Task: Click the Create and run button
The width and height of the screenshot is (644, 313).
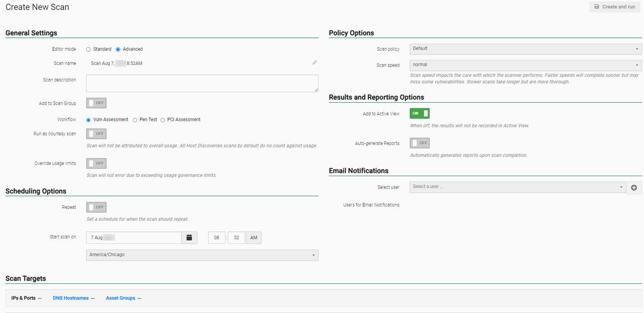Action: tap(614, 7)
